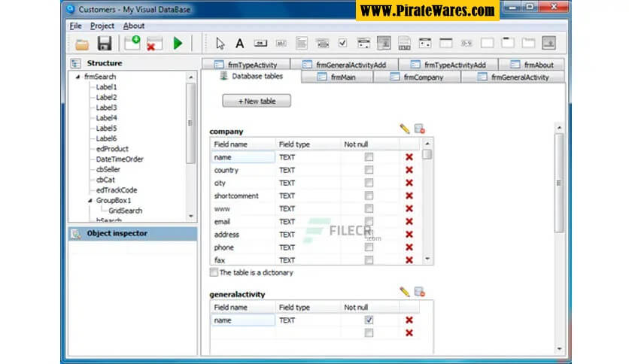Image resolution: width=629 pixels, height=364 pixels.
Task: Click the pencil edit icon for company table
Action: [x=405, y=129]
